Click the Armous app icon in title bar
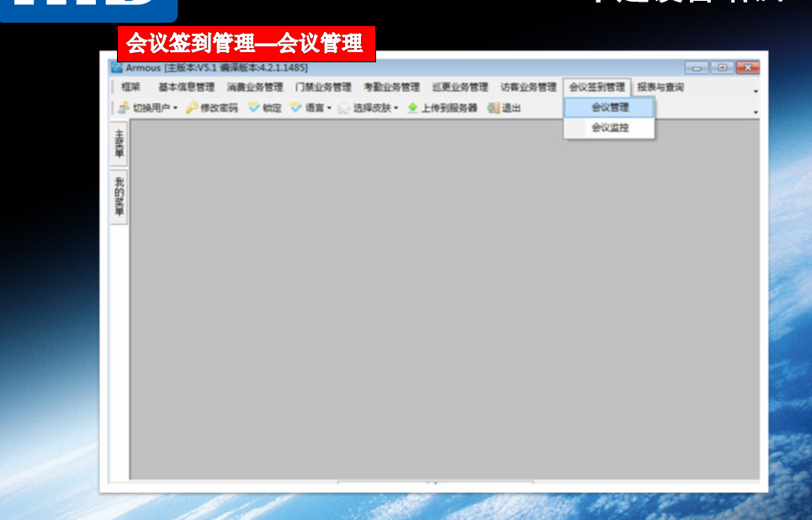 [x=118, y=68]
